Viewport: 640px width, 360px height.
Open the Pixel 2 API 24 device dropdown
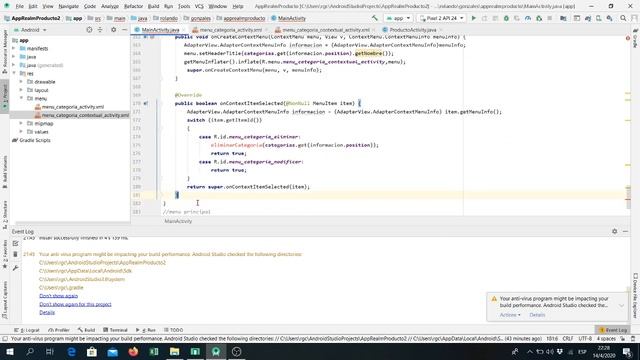pyautogui.click(x=441, y=18)
